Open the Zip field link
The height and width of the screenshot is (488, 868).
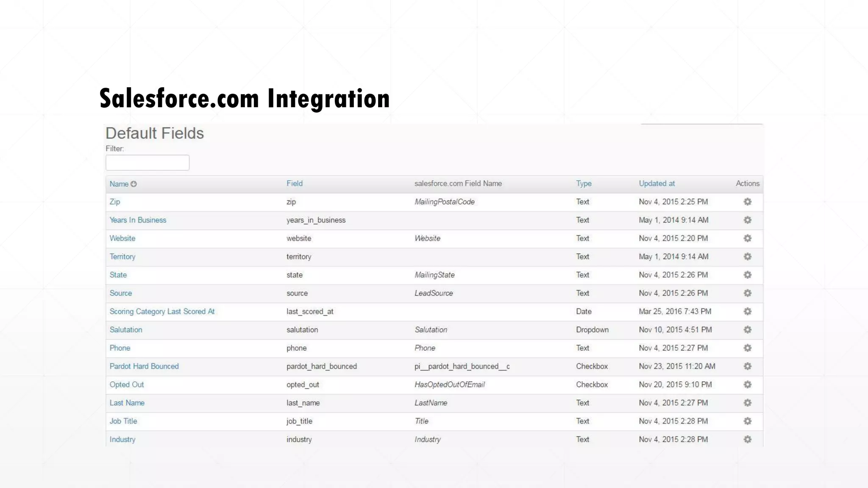[x=115, y=202]
